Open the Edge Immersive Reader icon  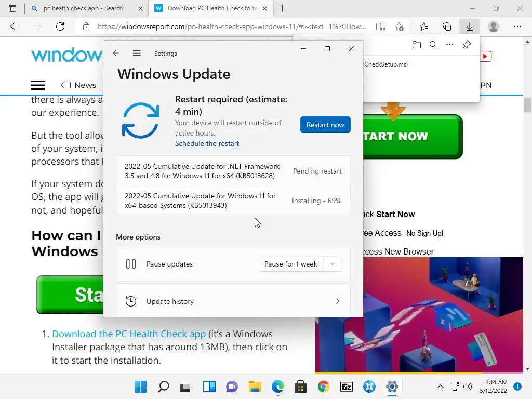point(380,26)
